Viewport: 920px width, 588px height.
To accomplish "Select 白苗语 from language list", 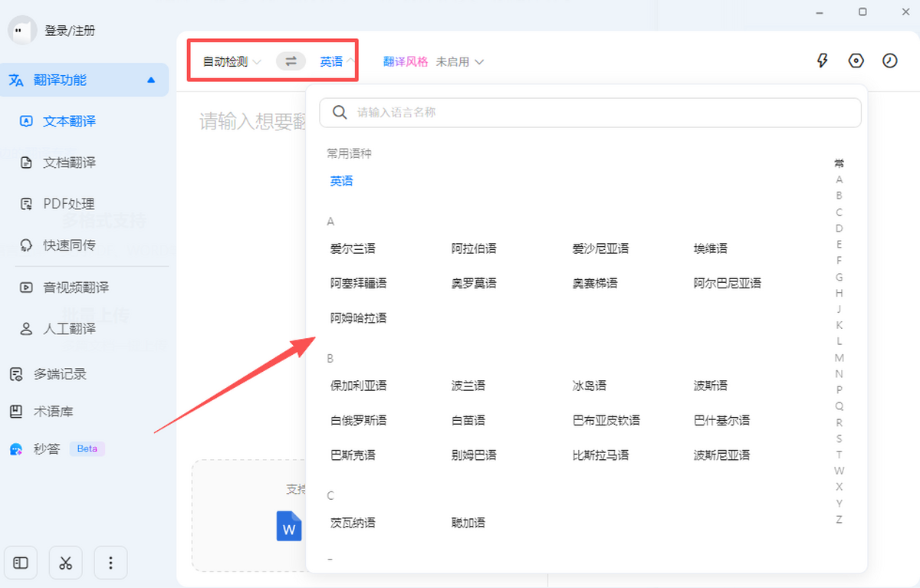I will (468, 421).
